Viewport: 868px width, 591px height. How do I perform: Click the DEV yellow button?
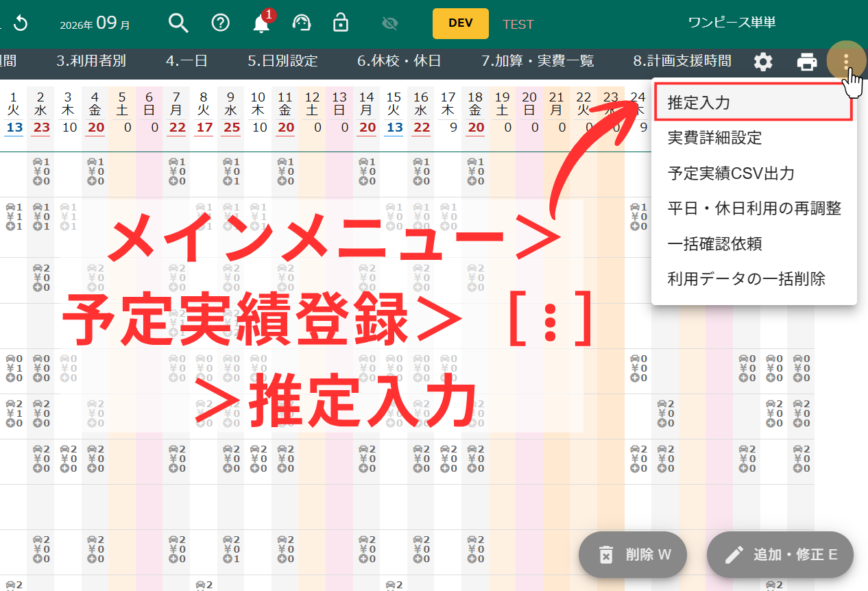[x=461, y=23]
